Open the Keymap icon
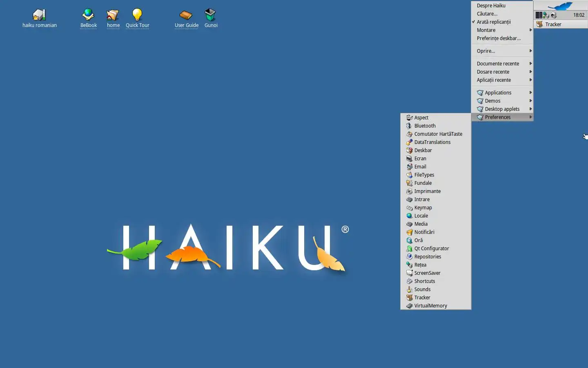The height and width of the screenshot is (368, 588). [409, 208]
